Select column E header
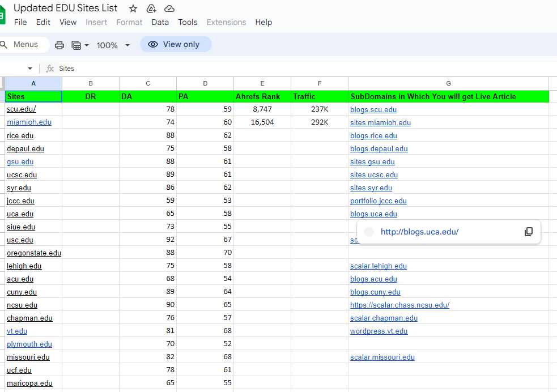The width and height of the screenshot is (557, 392). [262, 83]
